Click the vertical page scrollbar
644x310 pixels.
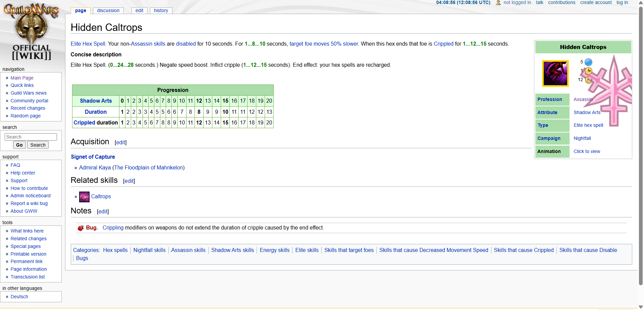tap(641, 146)
